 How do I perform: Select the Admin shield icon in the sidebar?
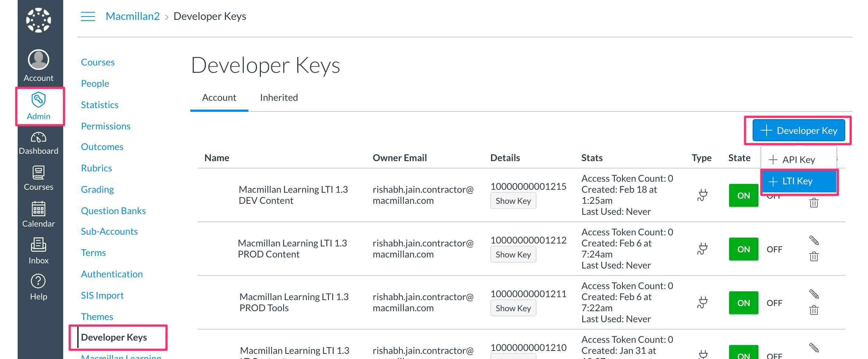pos(38,99)
